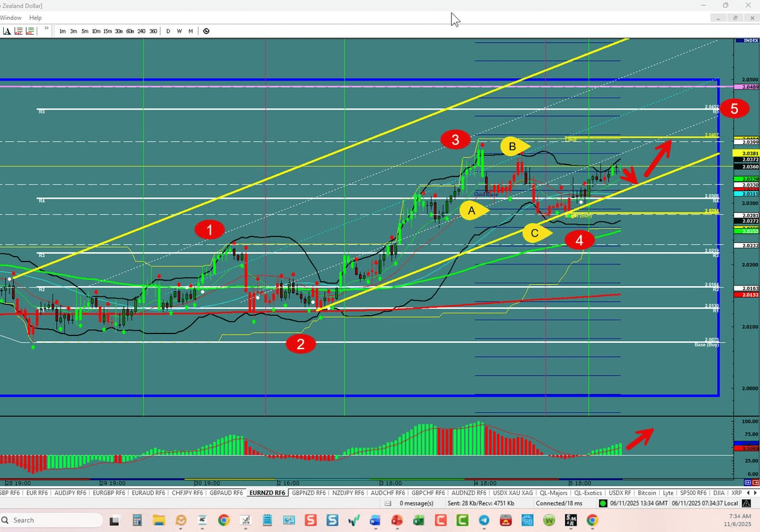Click the green connection status indicator
This screenshot has height=532, width=760.
point(602,503)
